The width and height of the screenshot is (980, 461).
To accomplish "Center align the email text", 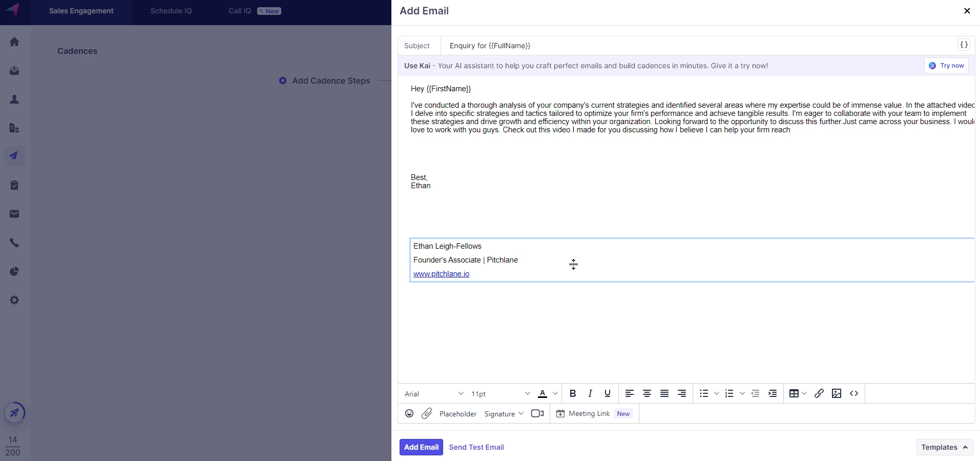I will (647, 394).
